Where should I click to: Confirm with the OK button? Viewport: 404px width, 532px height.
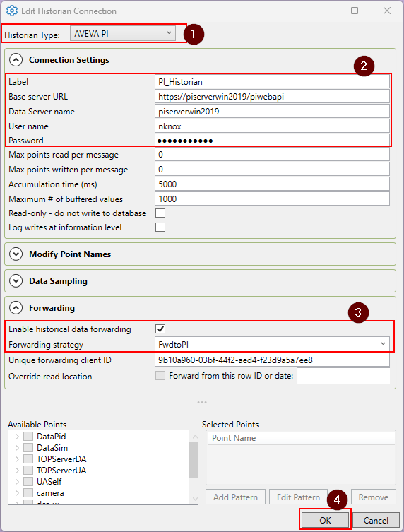coord(325,520)
